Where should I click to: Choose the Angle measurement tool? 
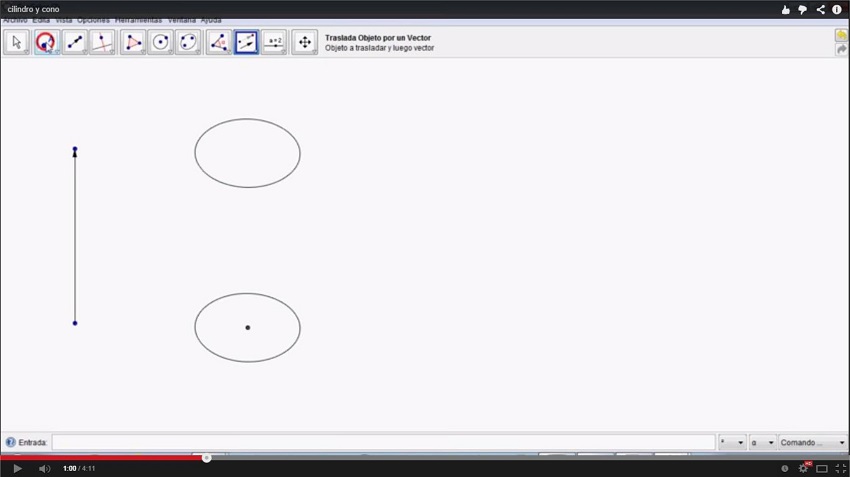pyautogui.click(x=218, y=42)
